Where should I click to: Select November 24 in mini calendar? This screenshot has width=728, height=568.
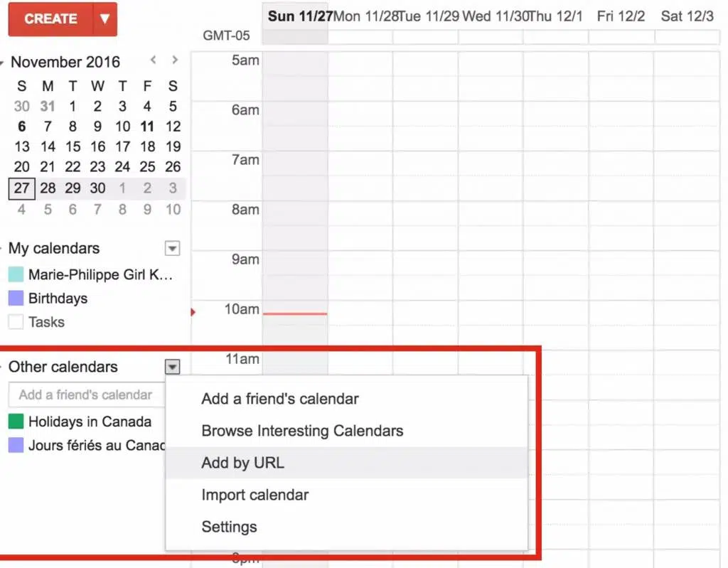click(x=122, y=167)
